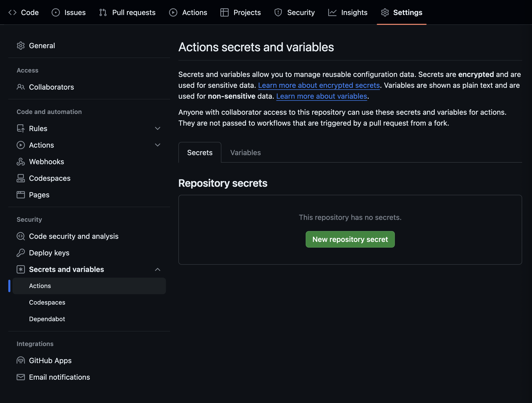The width and height of the screenshot is (532, 403).
Task: Expand the Rules section chevron
Action: pyautogui.click(x=158, y=128)
